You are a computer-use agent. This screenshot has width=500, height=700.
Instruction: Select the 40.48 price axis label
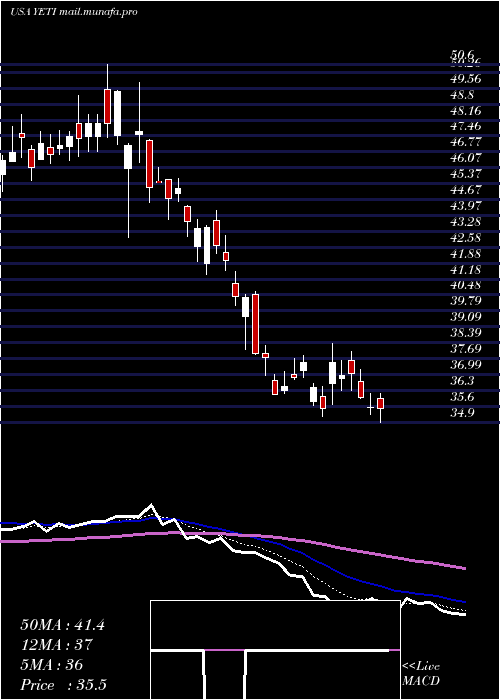point(466,285)
